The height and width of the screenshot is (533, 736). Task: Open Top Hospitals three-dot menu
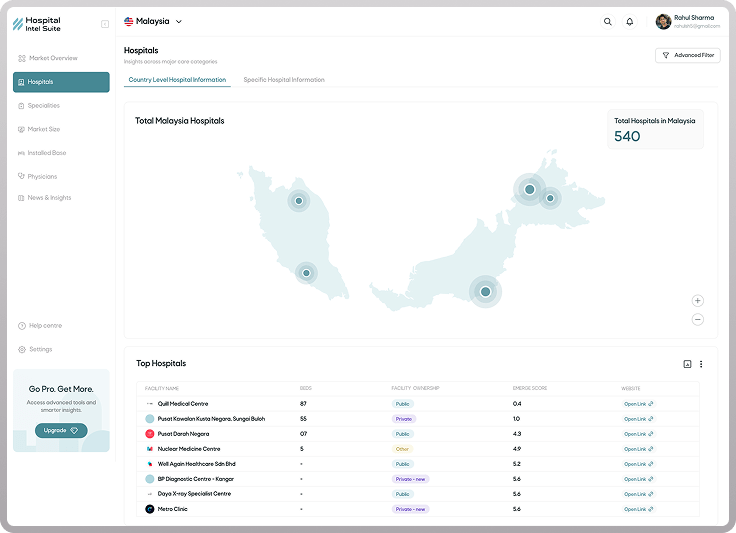pyautogui.click(x=701, y=364)
